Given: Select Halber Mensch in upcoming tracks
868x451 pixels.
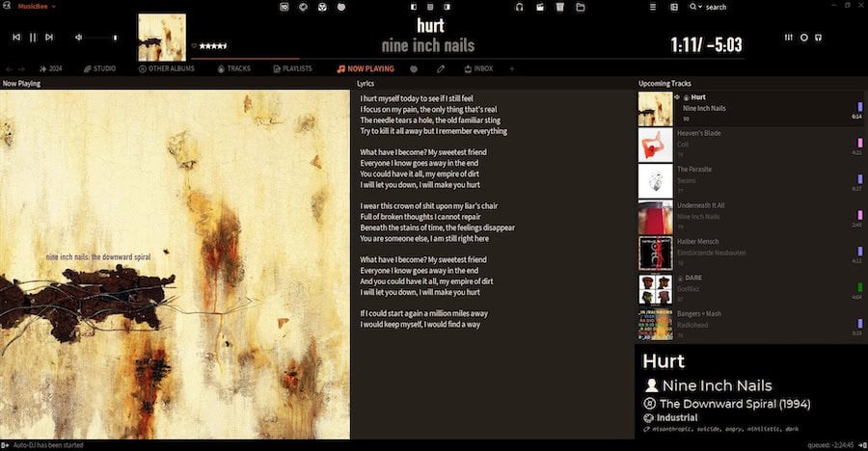Looking at the screenshot, I should [x=750, y=252].
